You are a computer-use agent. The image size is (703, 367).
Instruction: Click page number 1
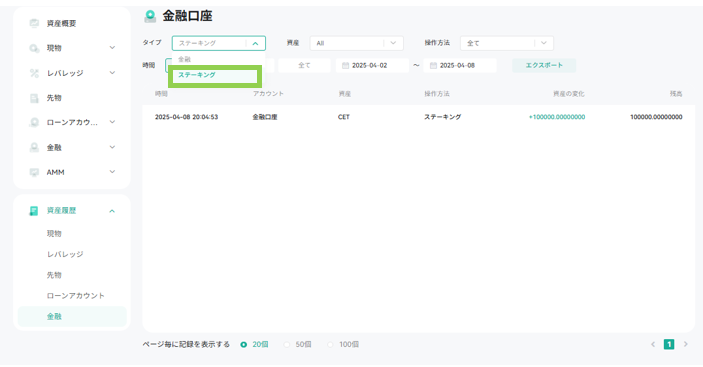click(x=669, y=344)
